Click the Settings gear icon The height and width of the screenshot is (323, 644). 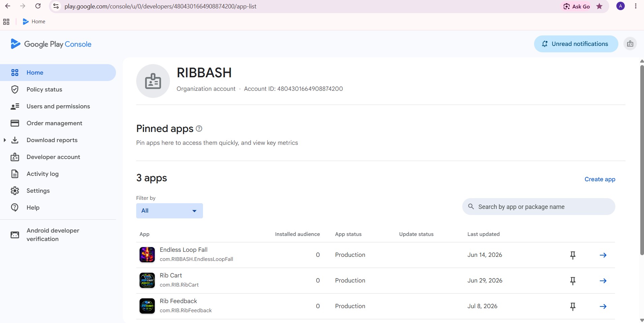[x=15, y=191]
